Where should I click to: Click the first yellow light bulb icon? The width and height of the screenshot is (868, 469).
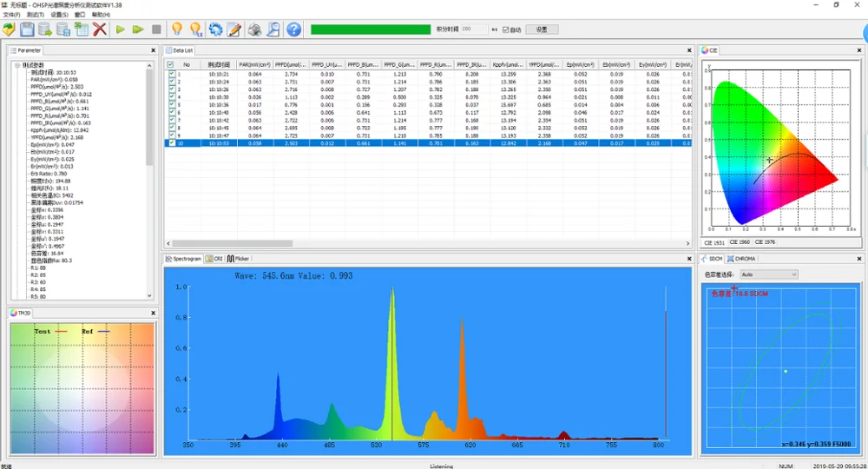176,30
